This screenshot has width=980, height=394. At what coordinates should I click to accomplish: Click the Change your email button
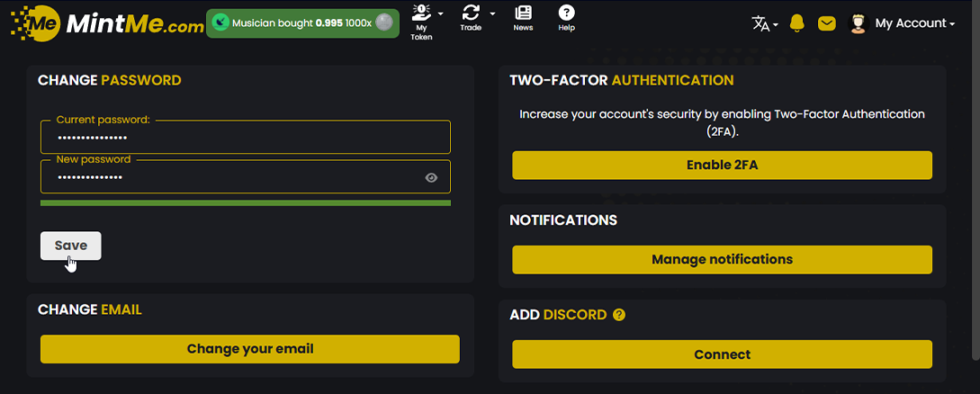[250, 349]
